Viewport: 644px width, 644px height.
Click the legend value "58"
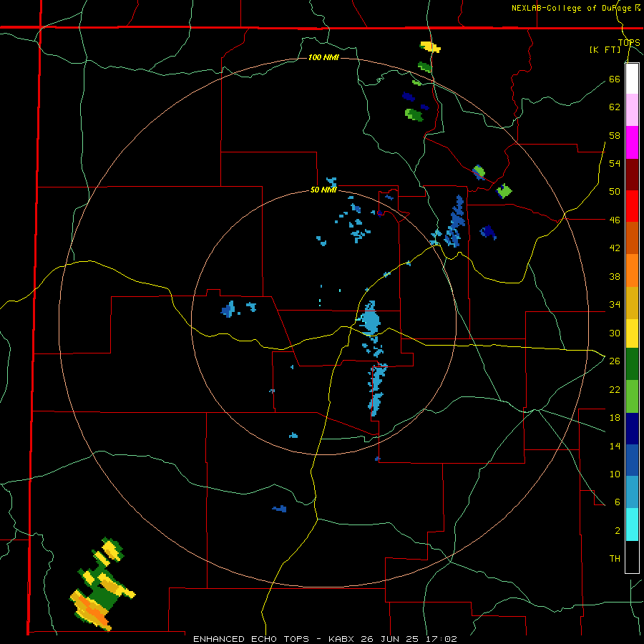click(x=615, y=135)
